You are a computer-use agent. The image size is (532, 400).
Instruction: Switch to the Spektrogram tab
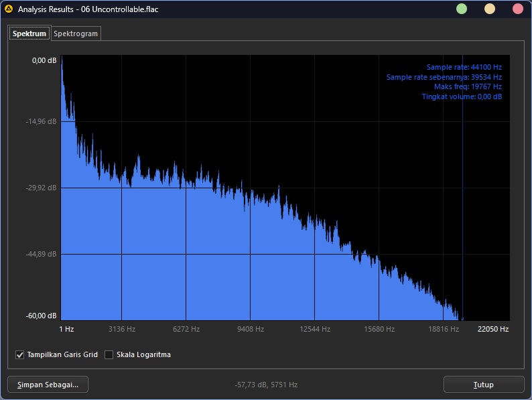(76, 34)
